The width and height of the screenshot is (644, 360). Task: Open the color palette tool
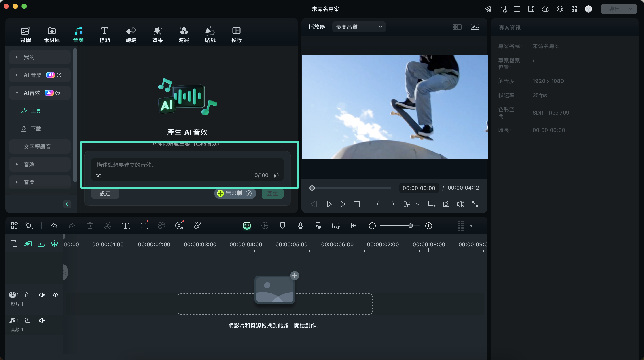(x=161, y=226)
